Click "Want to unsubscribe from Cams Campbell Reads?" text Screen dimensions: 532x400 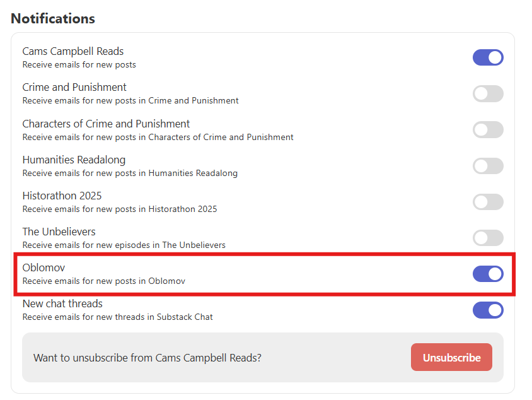point(147,358)
